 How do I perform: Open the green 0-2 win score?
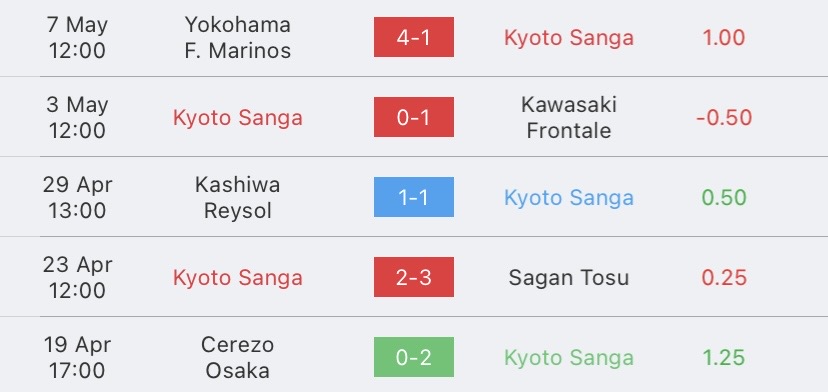point(413,357)
